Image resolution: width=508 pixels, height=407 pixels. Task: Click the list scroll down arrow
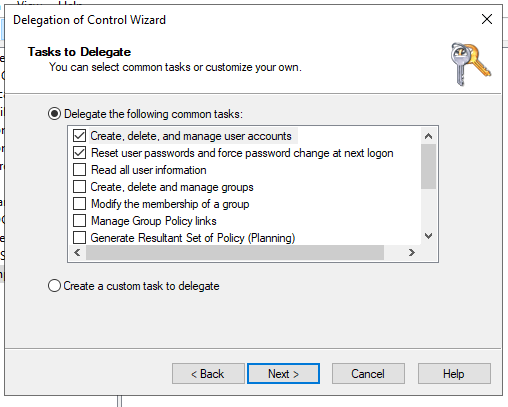428,236
